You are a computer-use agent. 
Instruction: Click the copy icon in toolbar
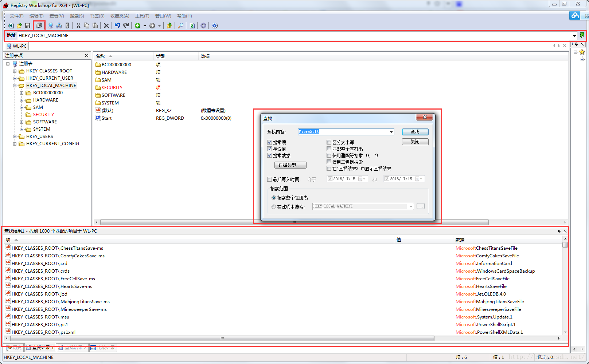click(87, 25)
